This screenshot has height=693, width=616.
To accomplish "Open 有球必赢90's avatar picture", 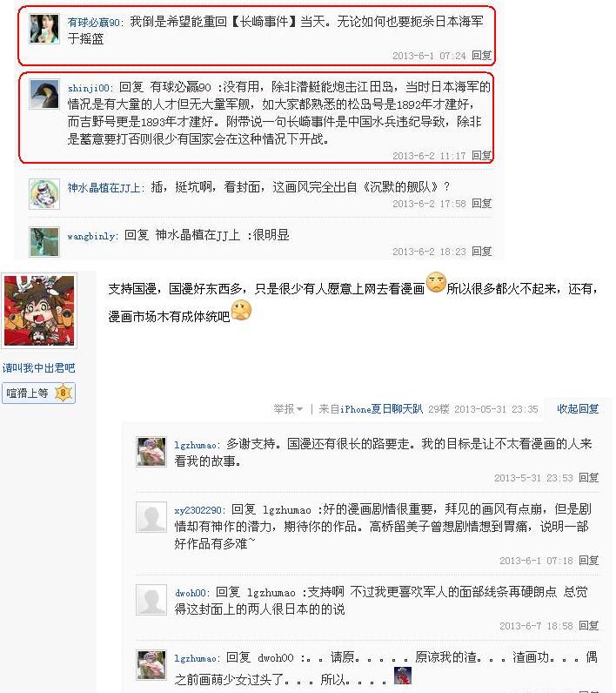I will coord(44,29).
